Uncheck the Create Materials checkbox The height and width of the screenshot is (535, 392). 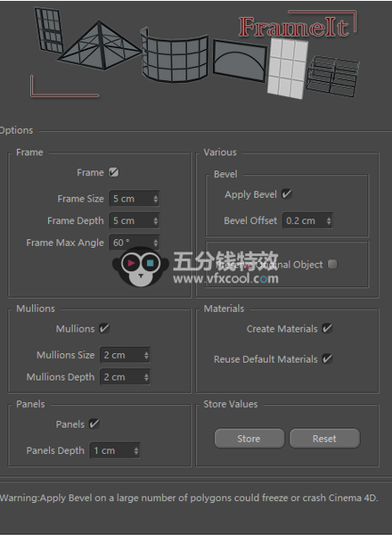[327, 328]
